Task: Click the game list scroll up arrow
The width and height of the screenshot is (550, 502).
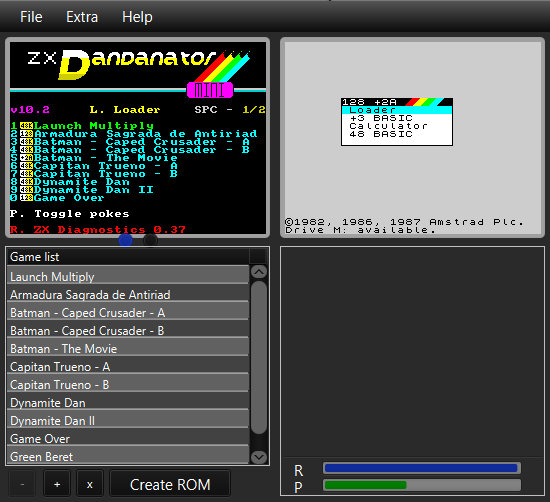Action: pos(259,272)
